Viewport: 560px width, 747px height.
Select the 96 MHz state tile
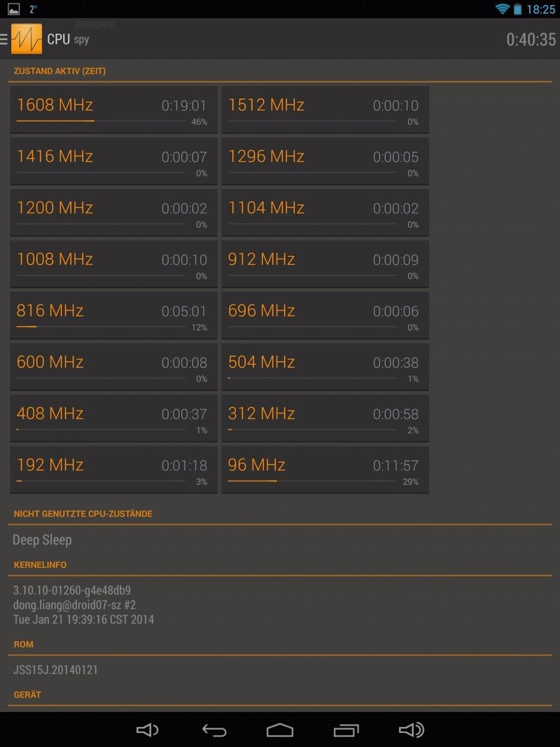click(325, 470)
